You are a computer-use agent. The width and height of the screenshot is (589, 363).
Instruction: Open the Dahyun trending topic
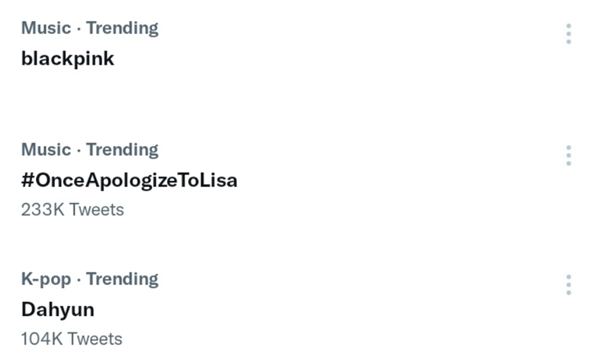[58, 310]
